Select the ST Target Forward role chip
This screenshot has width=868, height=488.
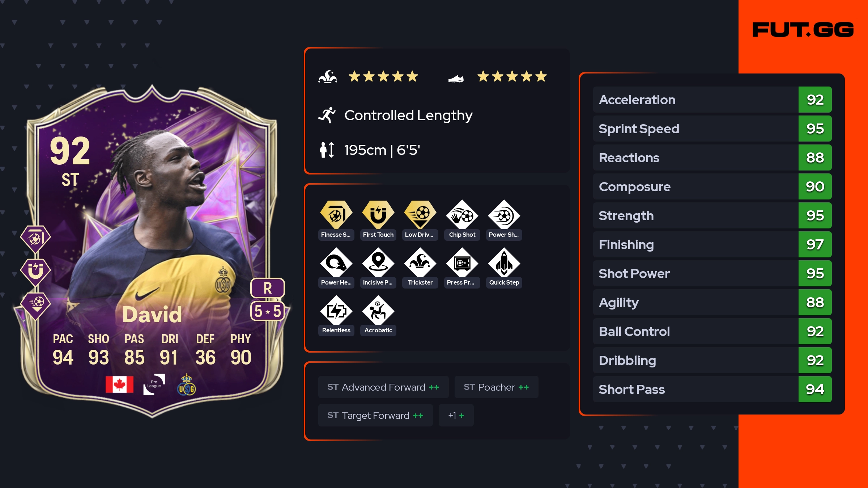tap(375, 415)
